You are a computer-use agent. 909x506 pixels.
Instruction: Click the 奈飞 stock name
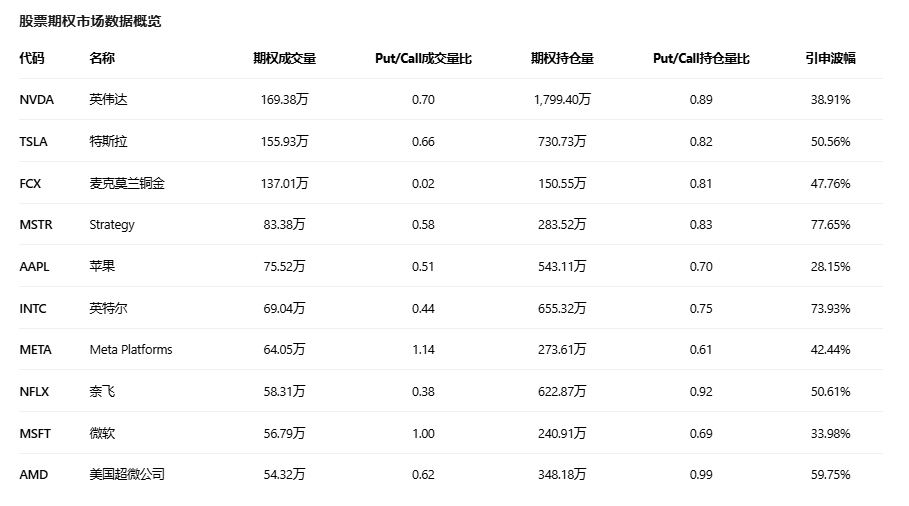tap(102, 392)
